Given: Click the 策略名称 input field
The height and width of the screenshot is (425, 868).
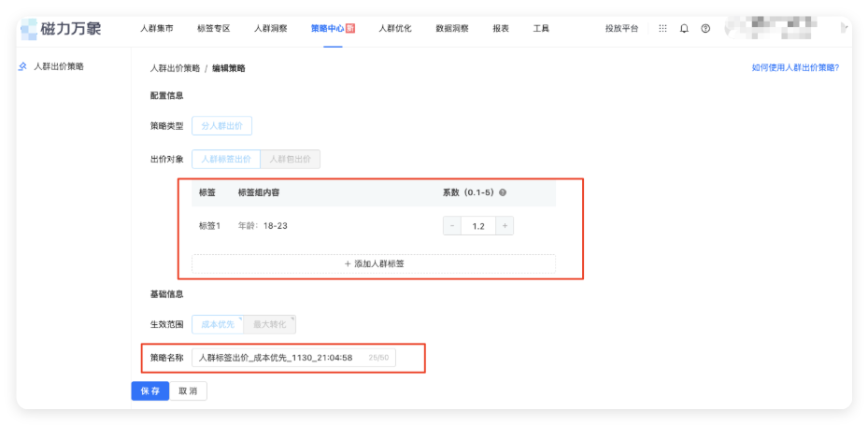Looking at the screenshot, I should pos(294,358).
